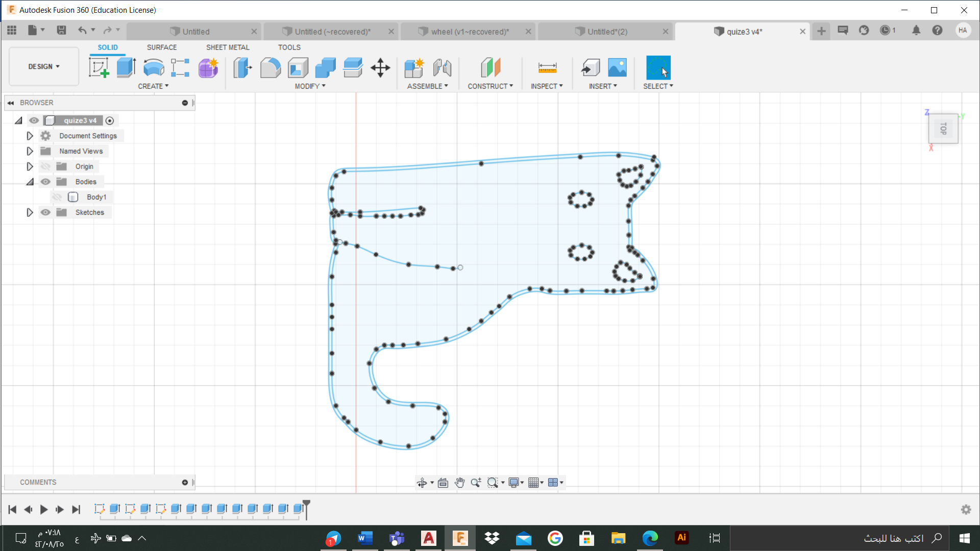Select the Joint tool
Image resolution: width=980 pixels, height=551 pixels.
(442, 67)
